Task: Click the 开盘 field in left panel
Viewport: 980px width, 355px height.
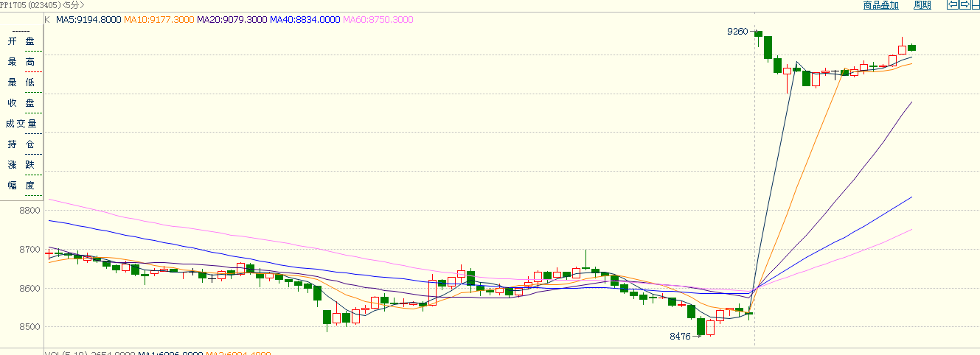Action: coord(21,41)
